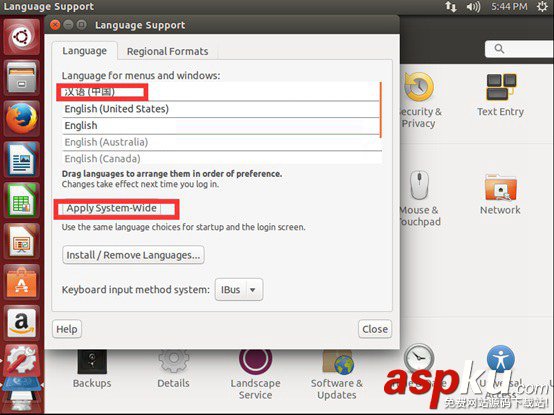Screen dimensions: 554x415
Task: Click Install / Remove Languages button
Action: coord(133,255)
